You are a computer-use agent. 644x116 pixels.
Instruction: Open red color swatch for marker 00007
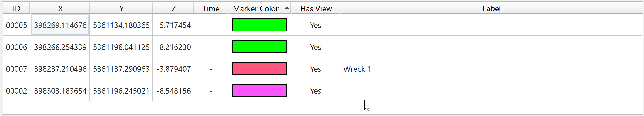pyautogui.click(x=259, y=68)
